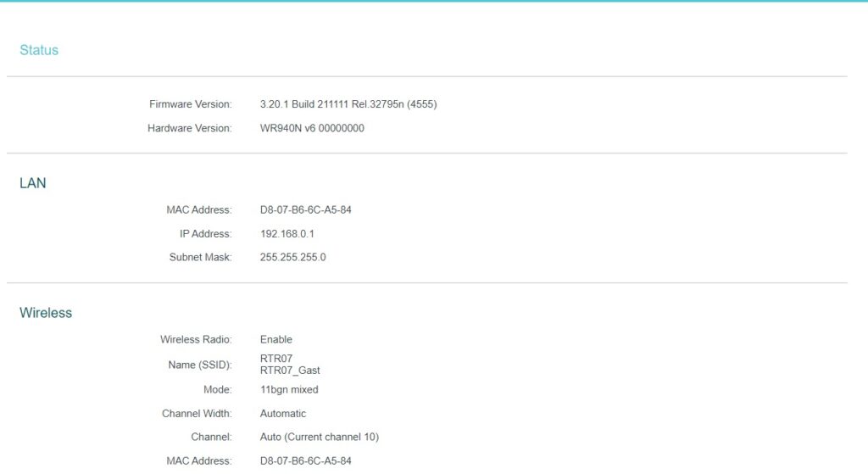Click the Wireless Radio label
868x474 pixels.
click(196, 339)
